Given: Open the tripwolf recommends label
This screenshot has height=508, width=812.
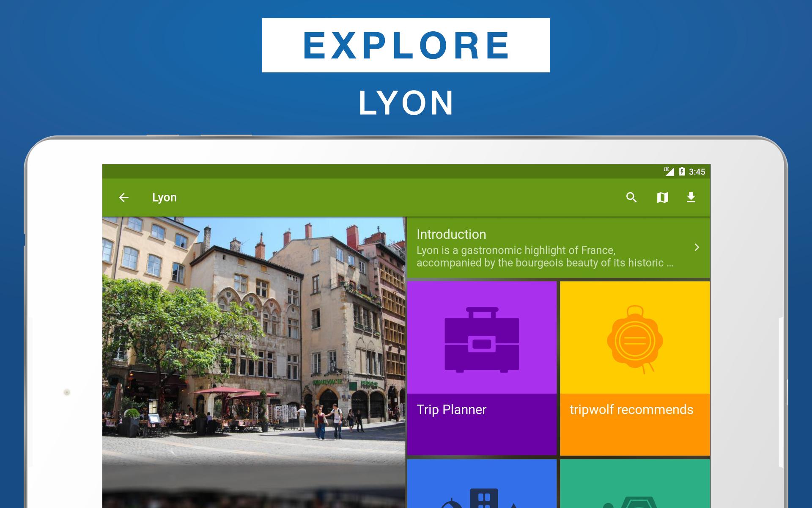Looking at the screenshot, I should pyautogui.click(x=631, y=409).
